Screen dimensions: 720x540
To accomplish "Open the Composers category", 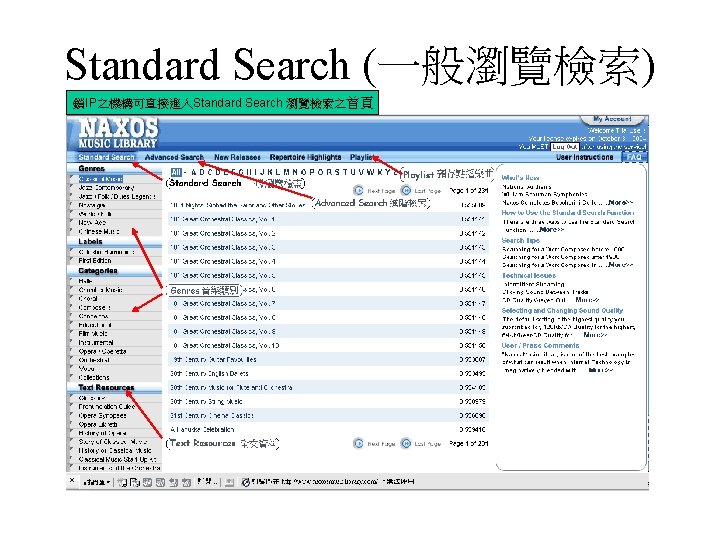I will 94,308.
